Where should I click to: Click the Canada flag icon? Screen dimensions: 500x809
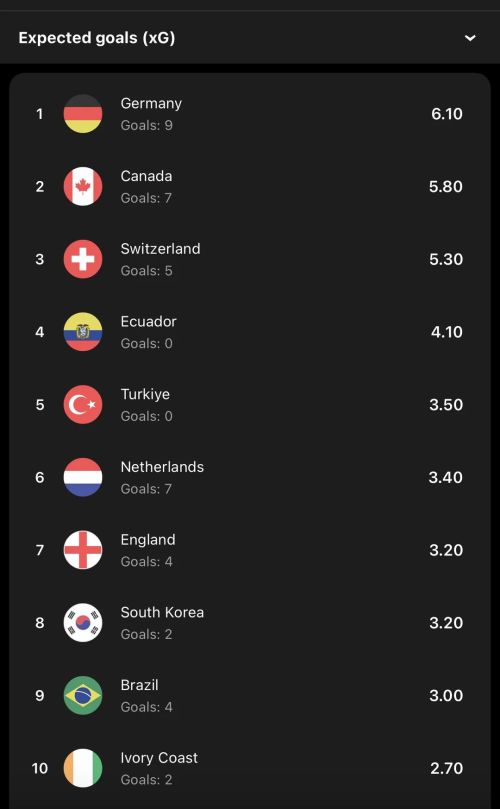(x=83, y=186)
